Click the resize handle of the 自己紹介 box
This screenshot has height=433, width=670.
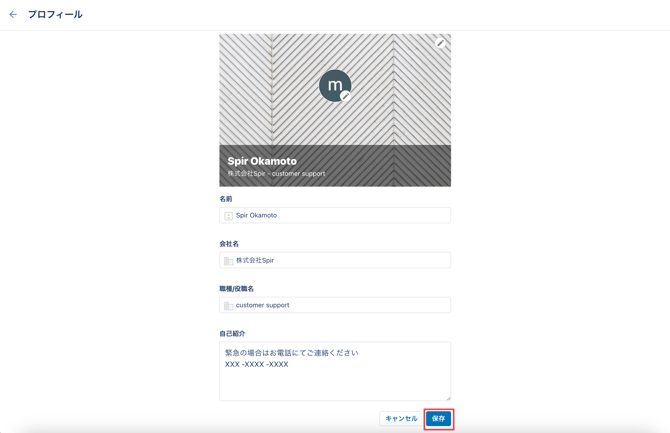coord(447,397)
